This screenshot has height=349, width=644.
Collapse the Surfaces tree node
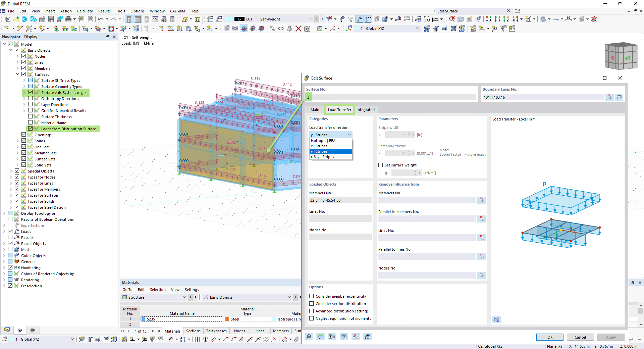tap(18, 74)
